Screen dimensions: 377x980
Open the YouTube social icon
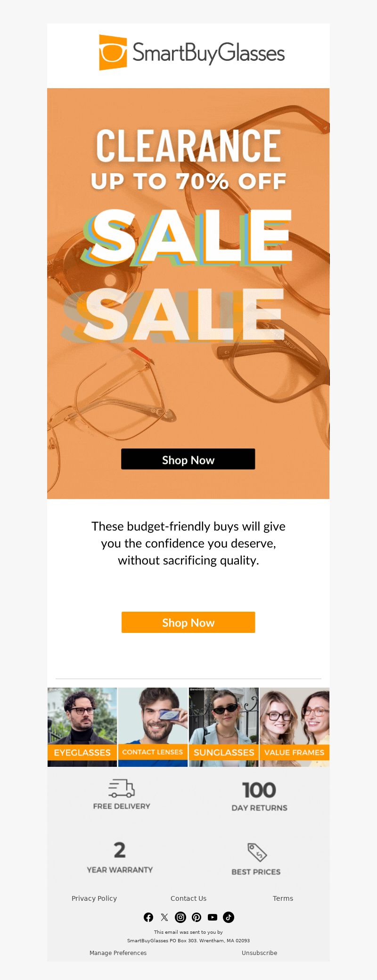tap(213, 917)
